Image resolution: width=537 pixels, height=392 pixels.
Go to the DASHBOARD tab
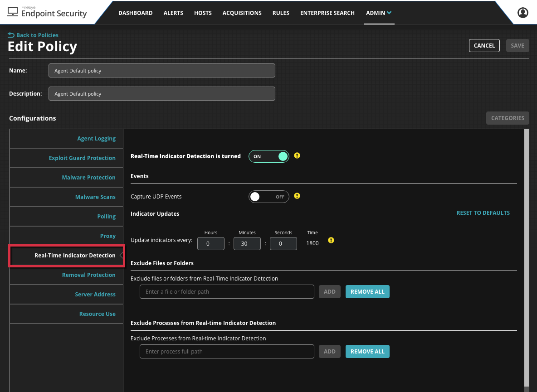tap(135, 13)
